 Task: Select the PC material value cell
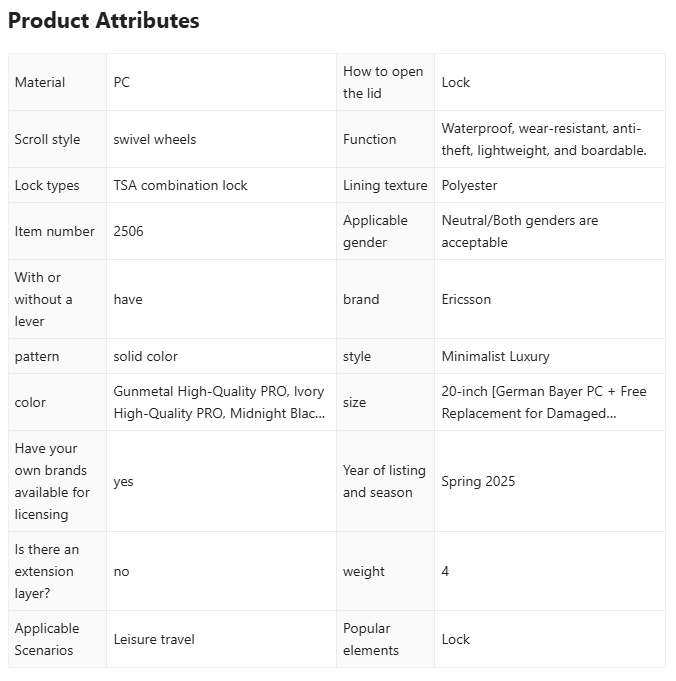221,82
